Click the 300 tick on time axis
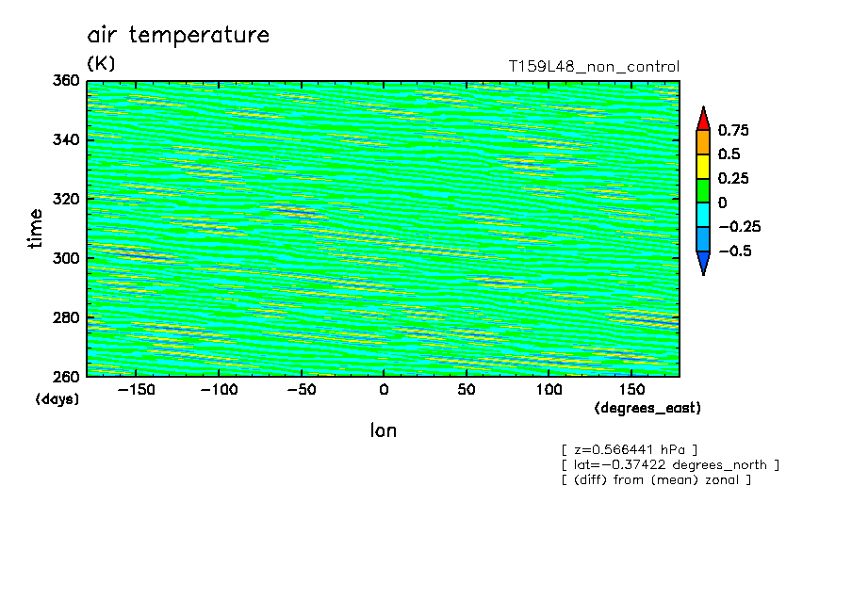852x616 pixels. point(67,258)
